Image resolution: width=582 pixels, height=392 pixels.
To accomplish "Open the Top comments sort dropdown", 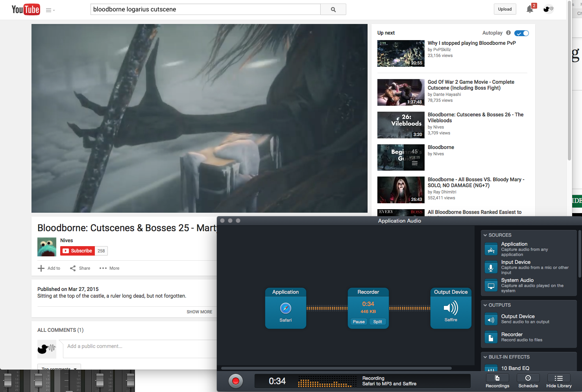I will click(x=59, y=368).
